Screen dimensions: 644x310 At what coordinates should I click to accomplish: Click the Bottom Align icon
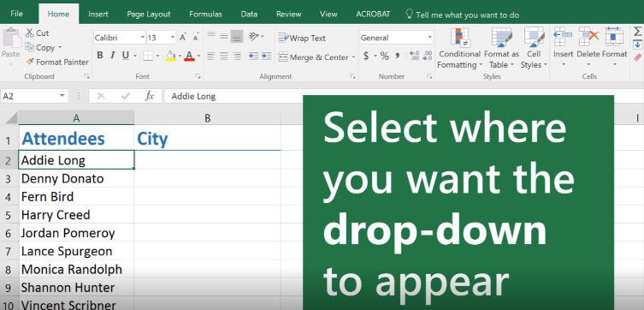(x=237, y=37)
